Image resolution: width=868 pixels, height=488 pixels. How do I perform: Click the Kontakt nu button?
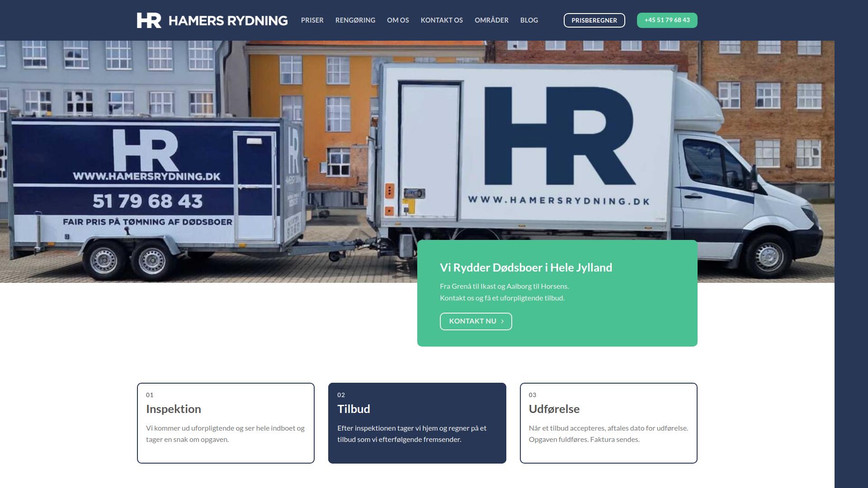476,321
